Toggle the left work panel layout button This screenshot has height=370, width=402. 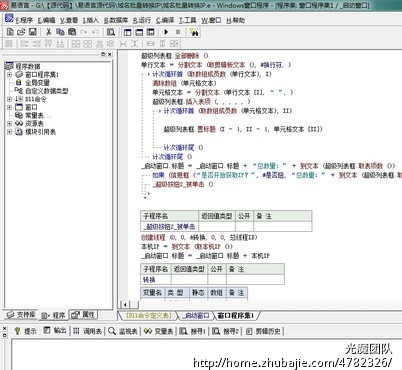point(127,32)
